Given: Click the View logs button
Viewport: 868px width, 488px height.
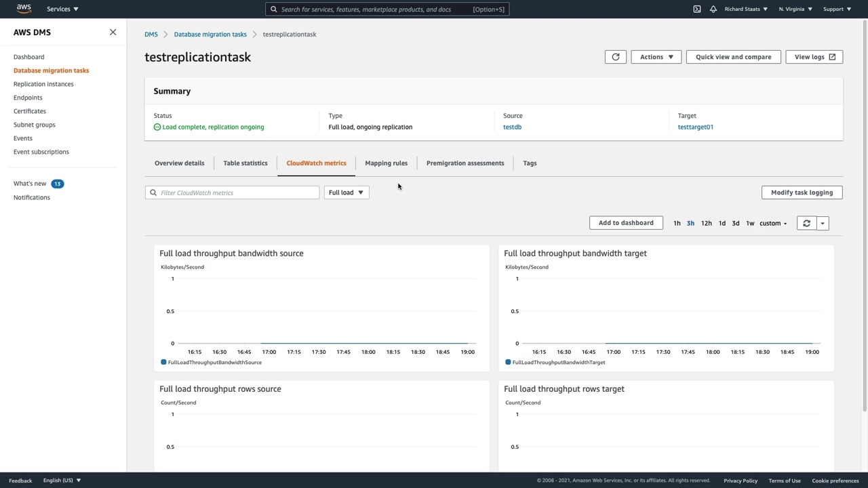Looking at the screenshot, I should tap(814, 57).
